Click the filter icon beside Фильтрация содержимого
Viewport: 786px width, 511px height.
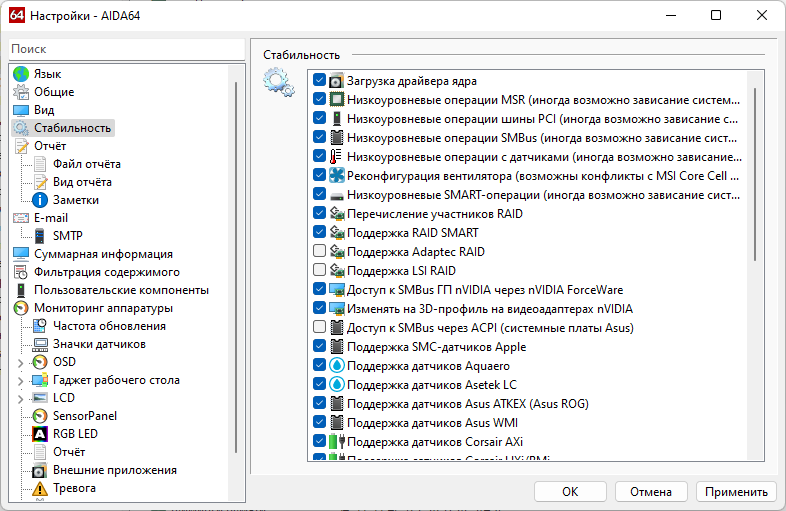pyautogui.click(x=21, y=272)
